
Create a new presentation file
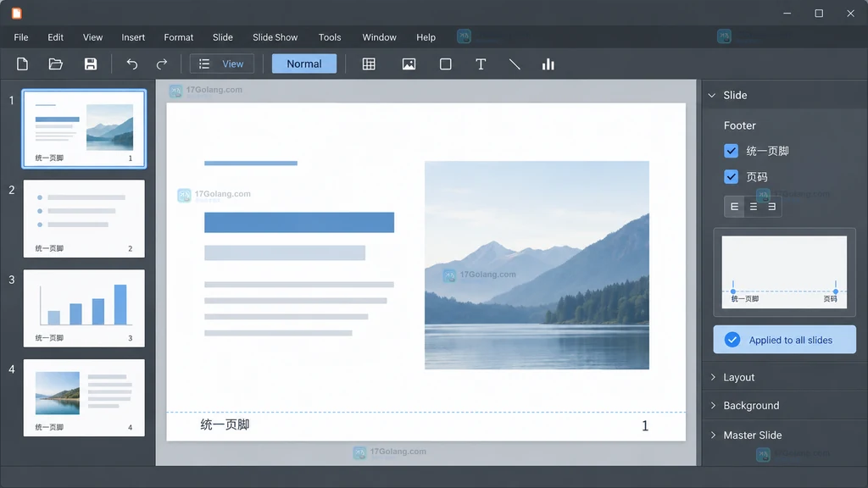click(x=22, y=64)
